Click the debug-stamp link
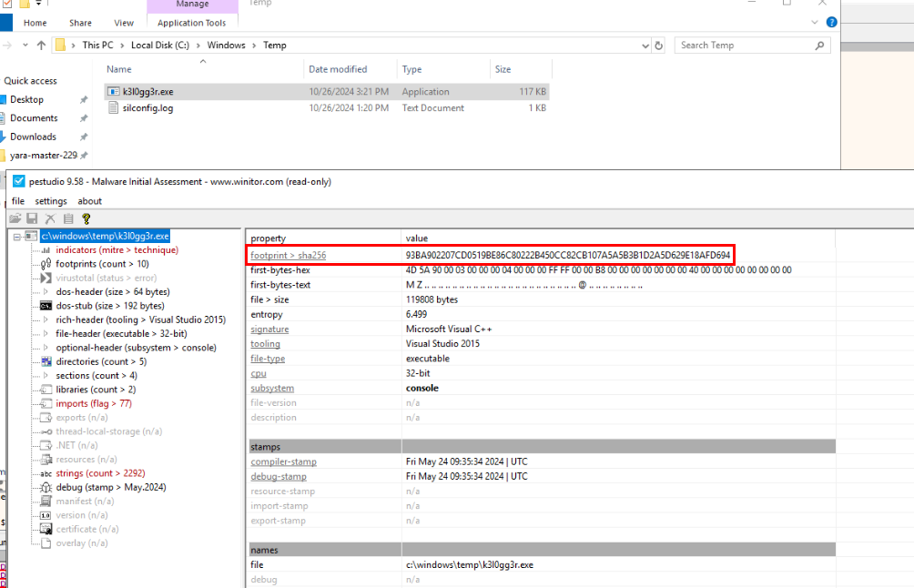 [x=278, y=477]
